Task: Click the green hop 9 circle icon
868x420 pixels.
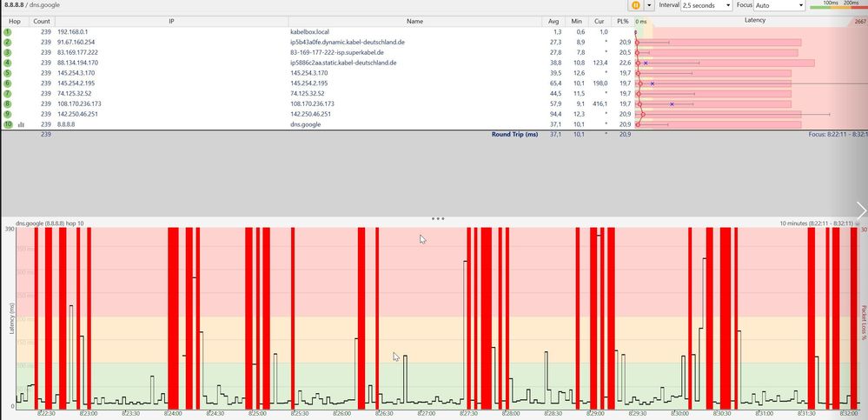Action: tap(7, 114)
